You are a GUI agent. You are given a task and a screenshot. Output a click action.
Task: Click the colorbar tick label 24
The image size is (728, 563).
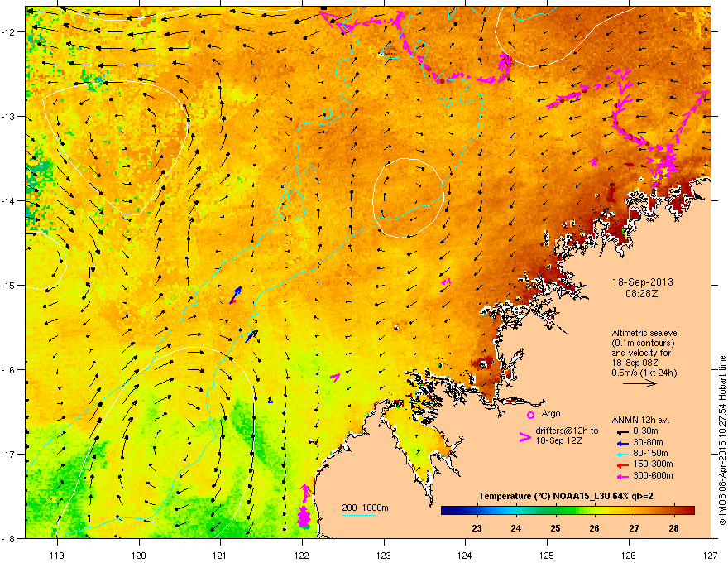coord(516,528)
